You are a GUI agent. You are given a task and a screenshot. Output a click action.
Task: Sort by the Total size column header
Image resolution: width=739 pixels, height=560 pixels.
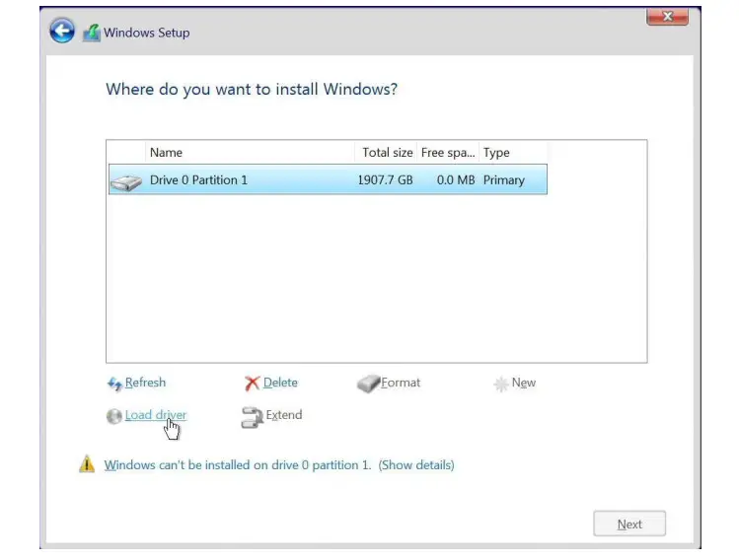[386, 153]
